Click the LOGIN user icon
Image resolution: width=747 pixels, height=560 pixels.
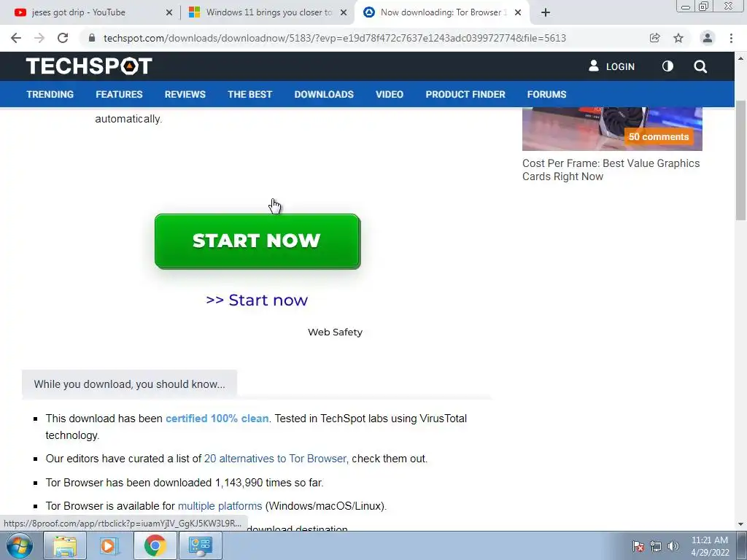coord(594,66)
